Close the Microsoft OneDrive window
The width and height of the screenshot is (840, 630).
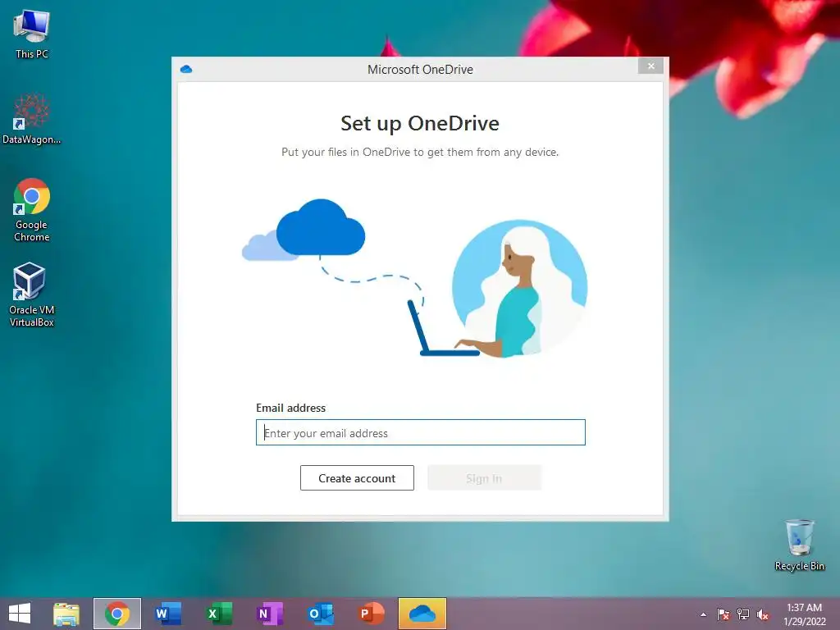point(651,66)
